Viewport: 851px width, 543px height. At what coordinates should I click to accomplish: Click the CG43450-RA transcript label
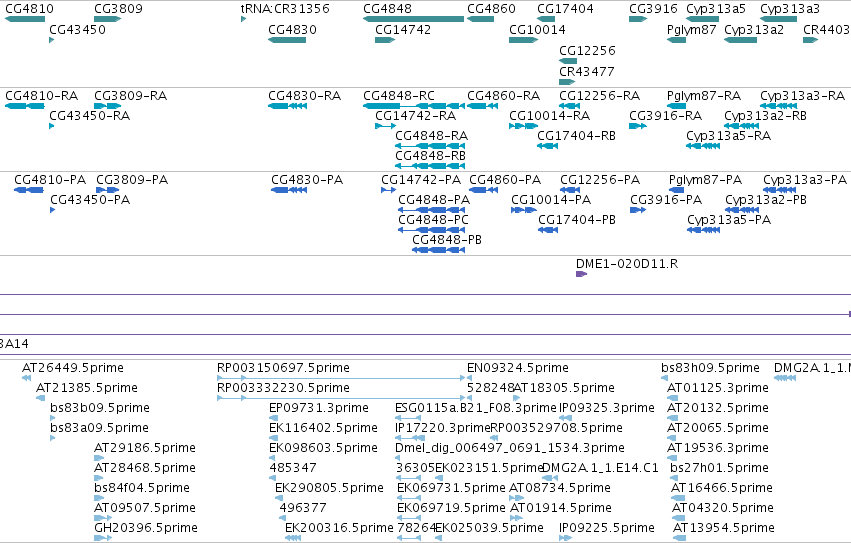tap(89, 116)
